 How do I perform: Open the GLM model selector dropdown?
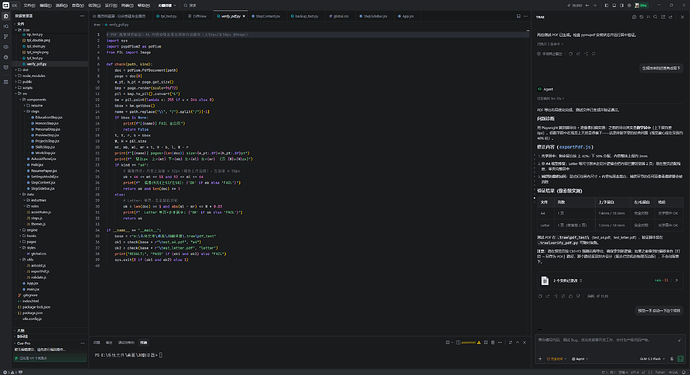pos(653,359)
